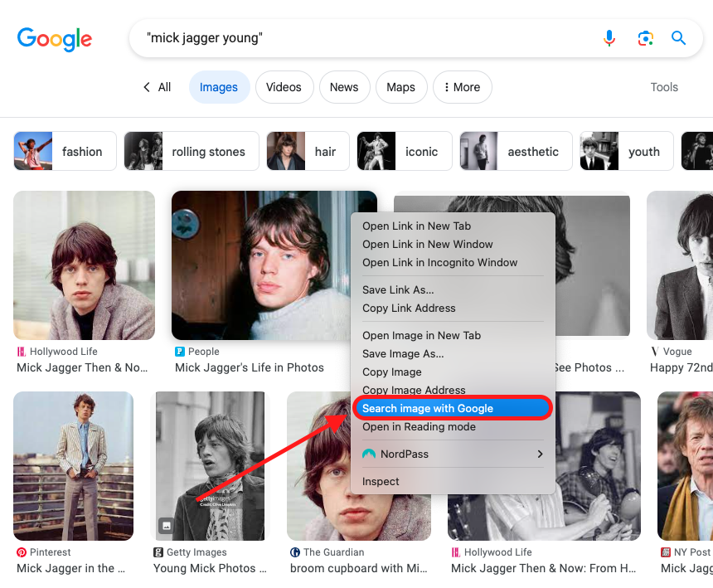The height and width of the screenshot is (588, 713).
Task: Click the blue magnifier search icon
Action: pyautogui.click(x=678, y=38)
